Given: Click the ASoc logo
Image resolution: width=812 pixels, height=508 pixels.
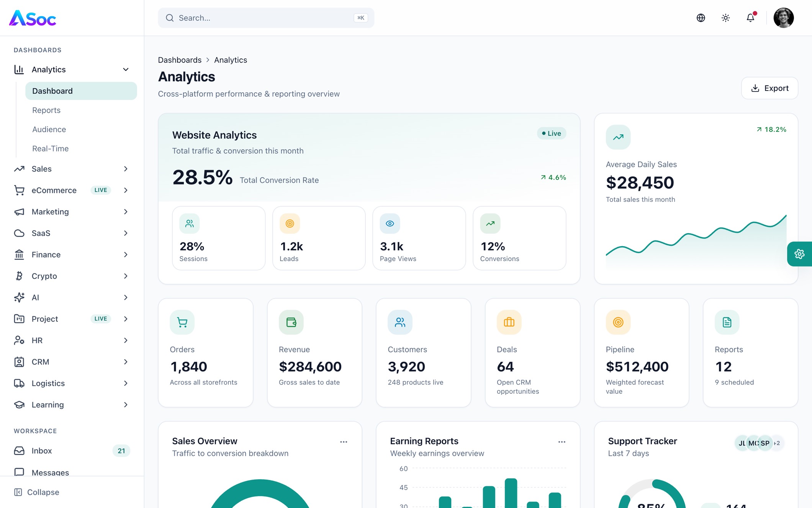Looking at the screenshot, I should [x=33, y=18].
